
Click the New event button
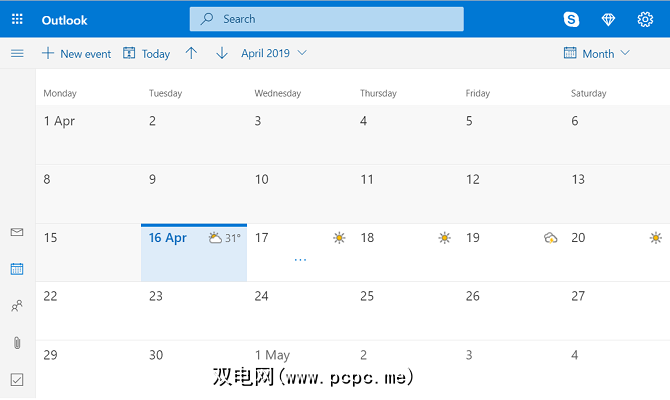(x=76, y=53)
